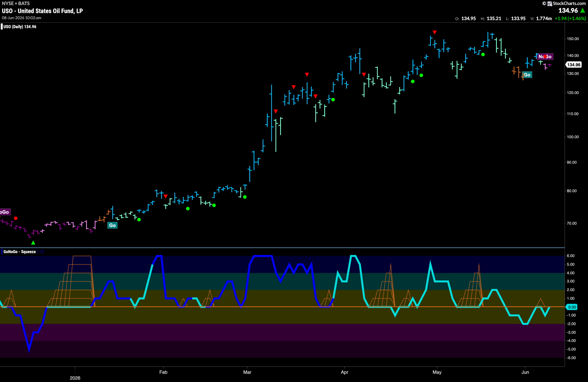Click the green up-arrow beside the 134.96 price
588x382 pixels.
coord(582,10)
